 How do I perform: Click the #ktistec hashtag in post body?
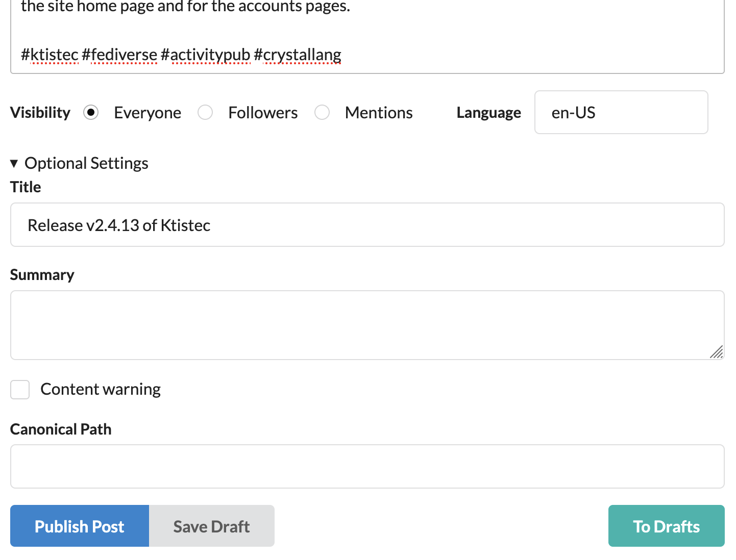[50, 55]
